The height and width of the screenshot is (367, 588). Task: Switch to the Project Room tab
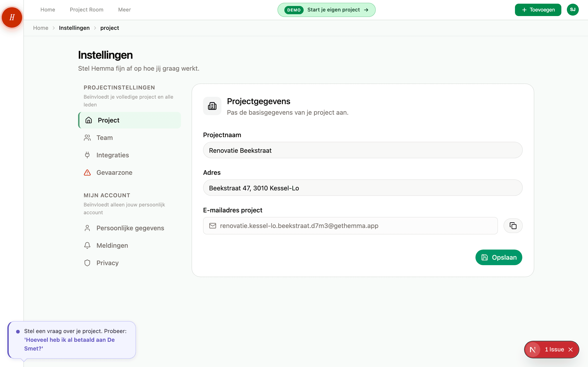click(87, 10)
